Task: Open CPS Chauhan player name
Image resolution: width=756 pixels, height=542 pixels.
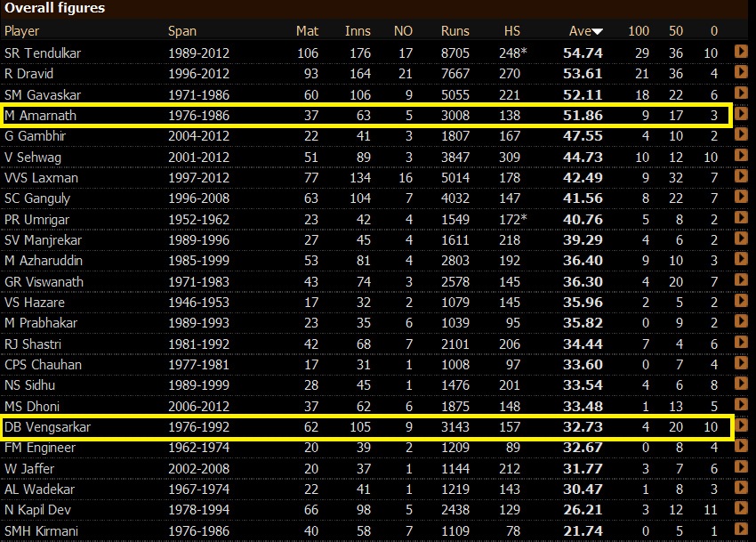Action: (x=44, y=365)
